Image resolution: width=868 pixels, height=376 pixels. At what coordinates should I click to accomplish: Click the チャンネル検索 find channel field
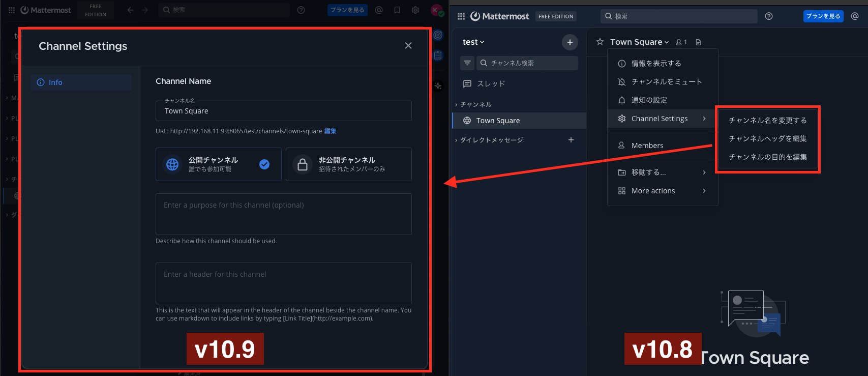pyautogui.click(x=527, y=63)
